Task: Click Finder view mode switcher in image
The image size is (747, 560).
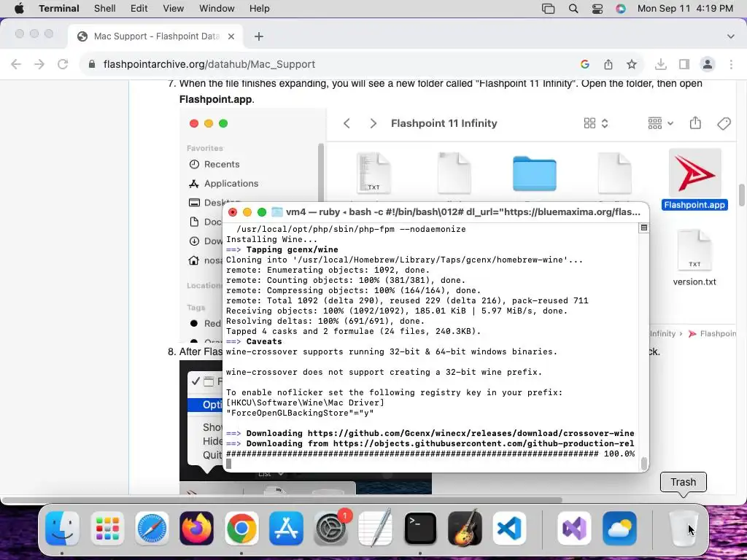Action: [x=596, y=123]
